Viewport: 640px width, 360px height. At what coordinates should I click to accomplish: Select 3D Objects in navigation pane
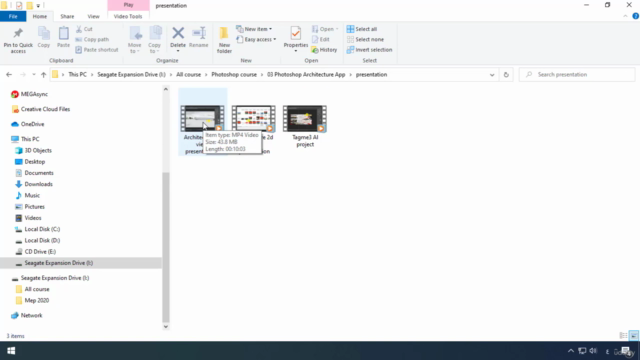click(38, 151)
